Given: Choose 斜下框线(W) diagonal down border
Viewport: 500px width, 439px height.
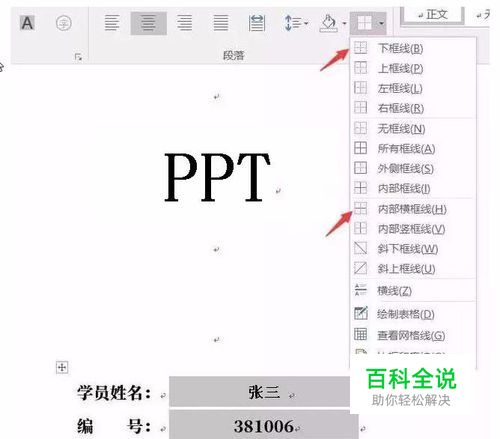Looking at the screenshot, I should tap(413, 249).
